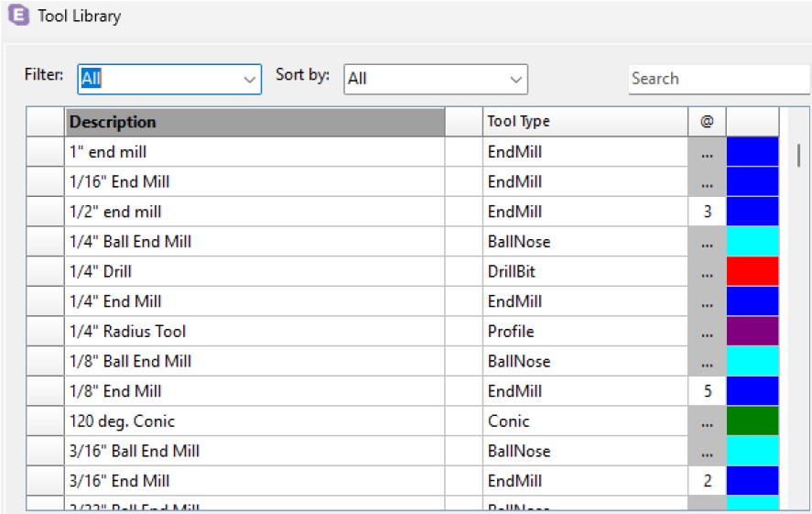Click the cyan swatch for 1/4" Ball End Mill

coord(752,242)
